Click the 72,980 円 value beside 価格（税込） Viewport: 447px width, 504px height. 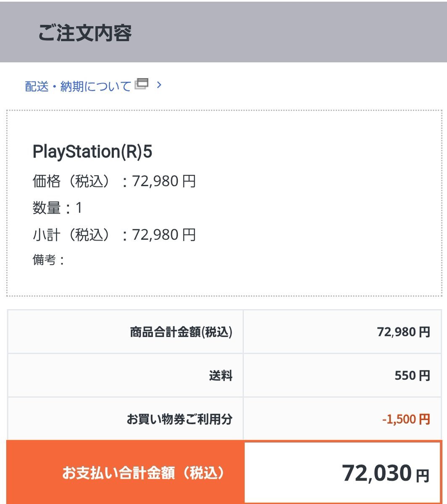coord(164,181)
